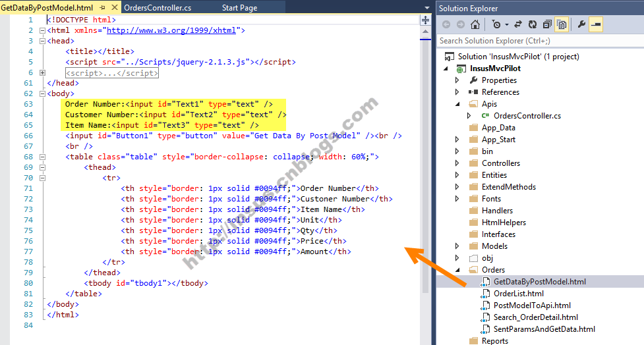Select OrderList.html in the Orders folder
644x345 pixels.
tap(519, 294)
